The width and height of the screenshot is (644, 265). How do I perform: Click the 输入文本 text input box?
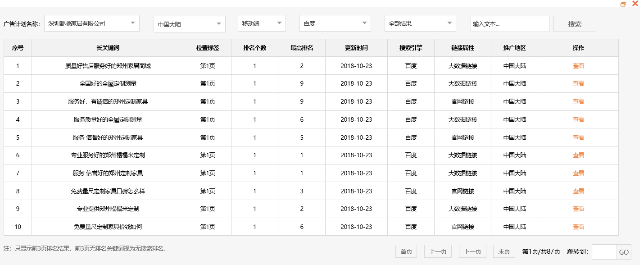(509, 23)
